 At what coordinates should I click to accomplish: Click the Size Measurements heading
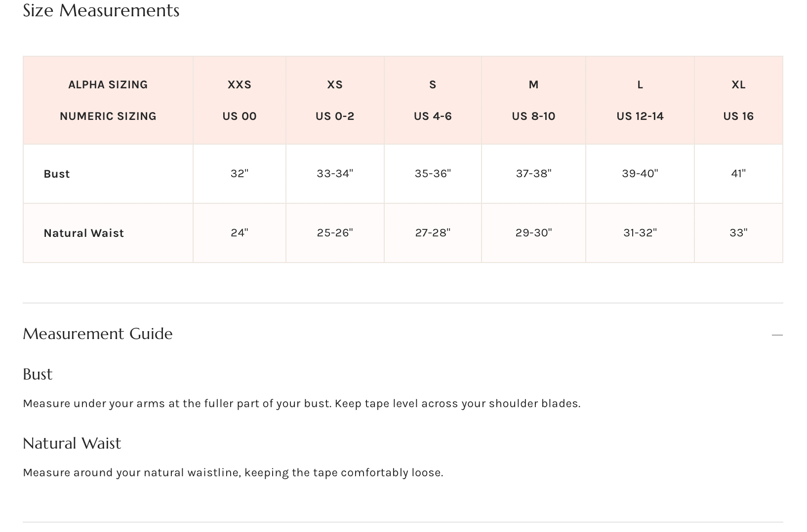coord(101,10)
